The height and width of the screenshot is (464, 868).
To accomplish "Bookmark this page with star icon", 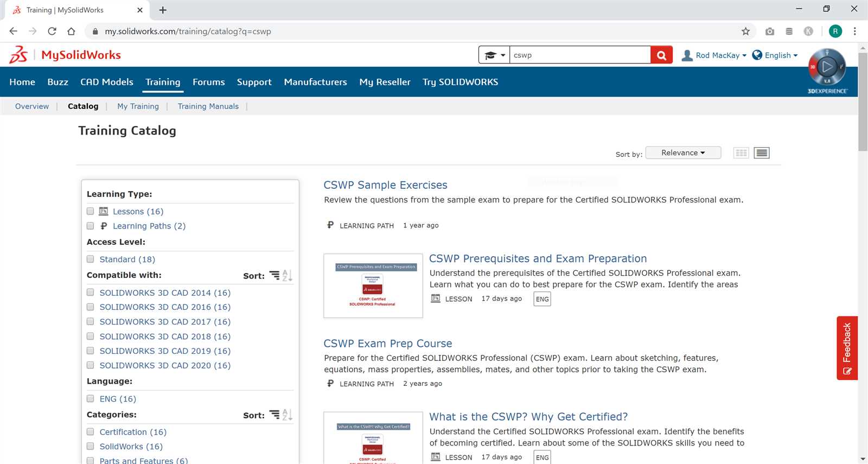I will [746, 31].
